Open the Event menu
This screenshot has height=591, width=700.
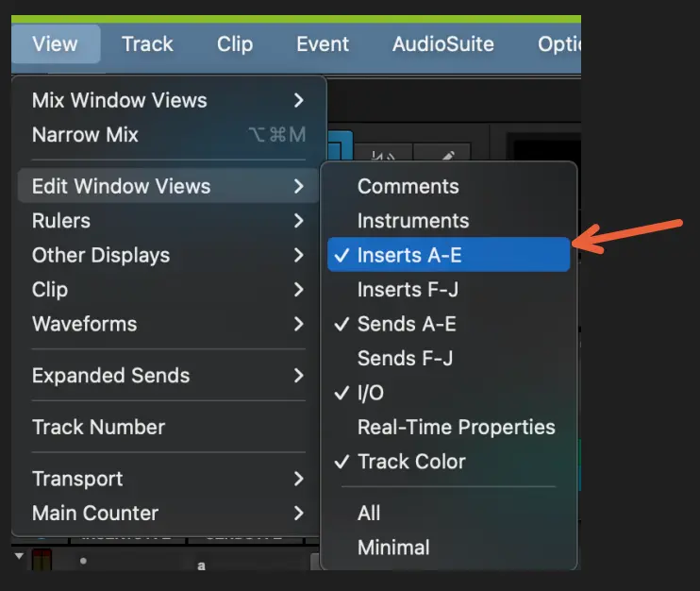(x=323, y=44)
